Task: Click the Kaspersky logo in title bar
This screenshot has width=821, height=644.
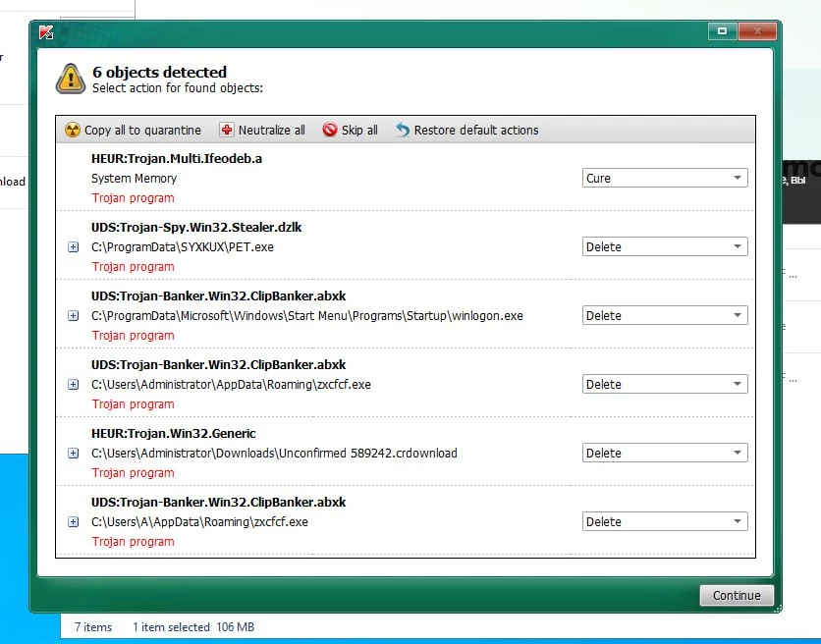Action: pos(45,31)
